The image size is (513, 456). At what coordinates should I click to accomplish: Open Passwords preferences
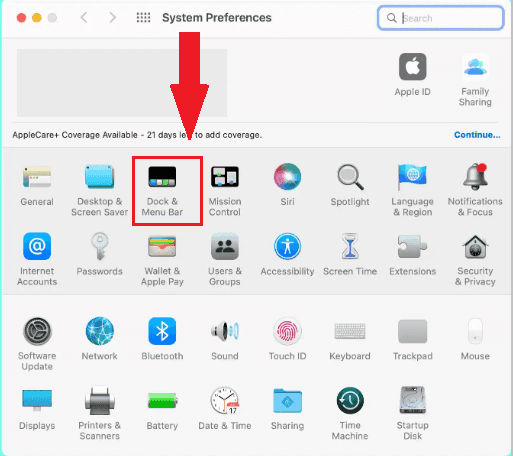pos(100,246)
